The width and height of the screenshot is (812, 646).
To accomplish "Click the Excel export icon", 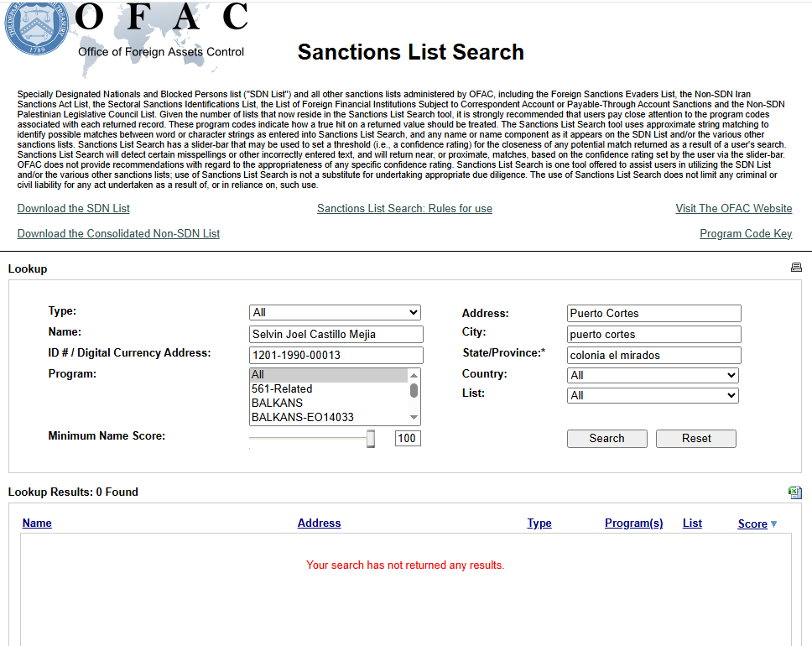I will 794,492.
